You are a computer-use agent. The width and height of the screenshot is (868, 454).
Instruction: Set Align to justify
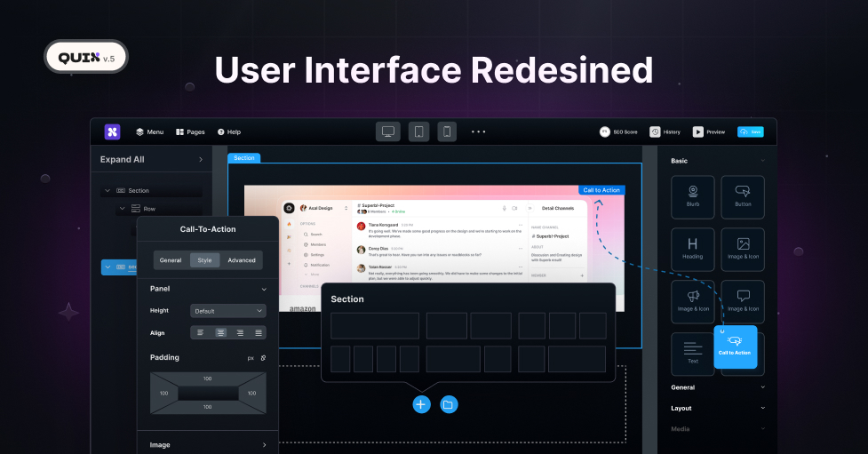tap(259, 333)
